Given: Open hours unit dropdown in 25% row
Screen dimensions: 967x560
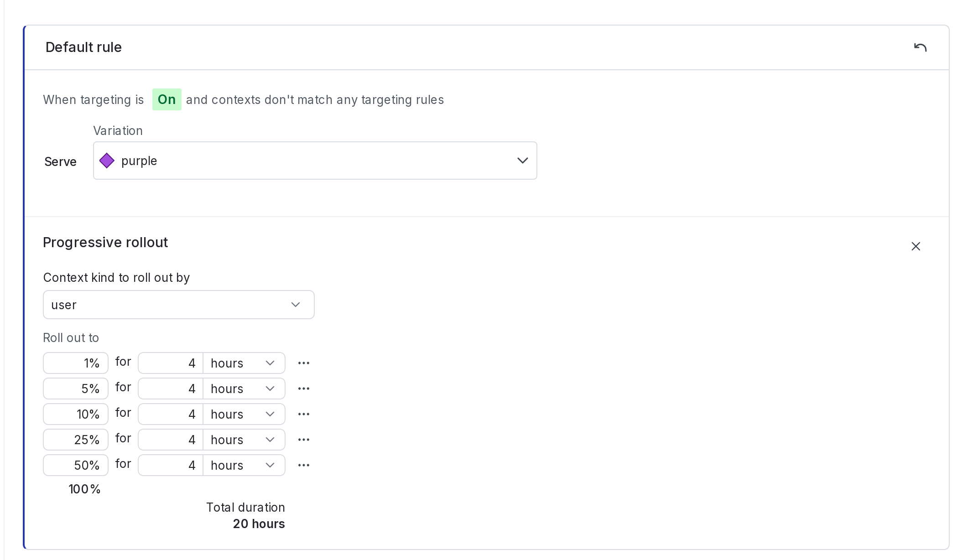Looking at the screenshot, I should (244, 440).
